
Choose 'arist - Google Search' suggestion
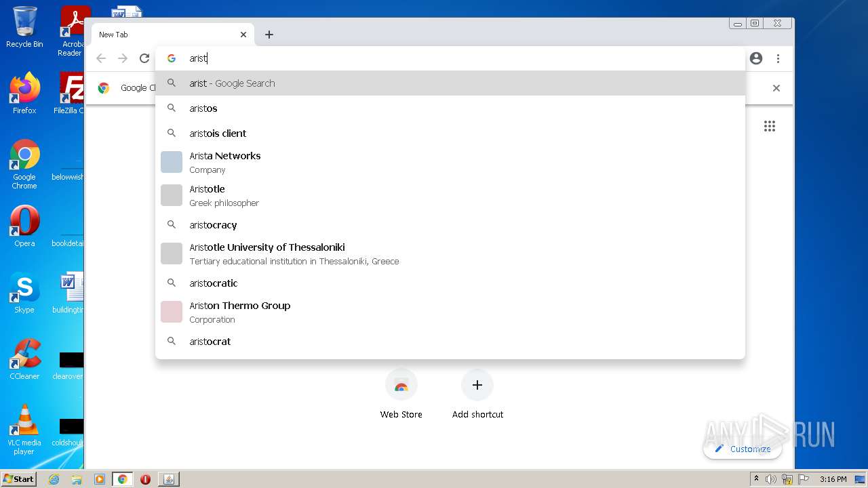(x=450, y=83)
